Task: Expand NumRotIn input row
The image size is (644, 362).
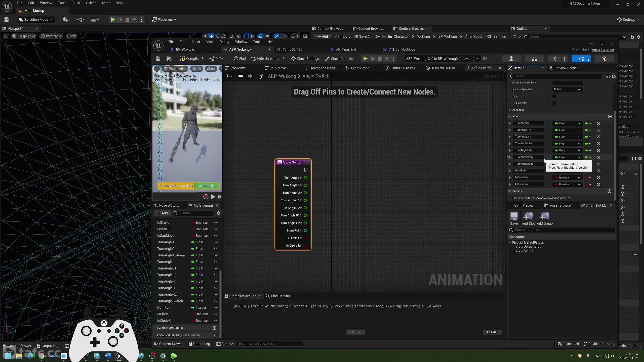Action: point(510,171)
